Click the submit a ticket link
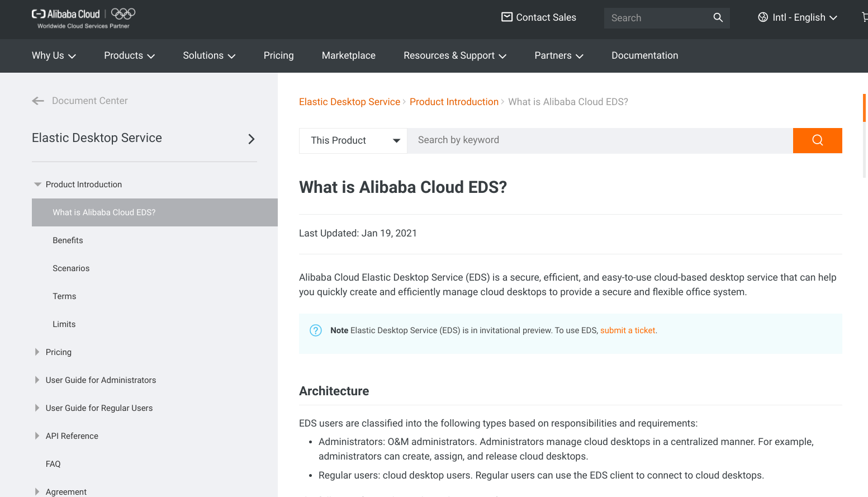Viewport: 868px width, 497px height. pos(627,330)
